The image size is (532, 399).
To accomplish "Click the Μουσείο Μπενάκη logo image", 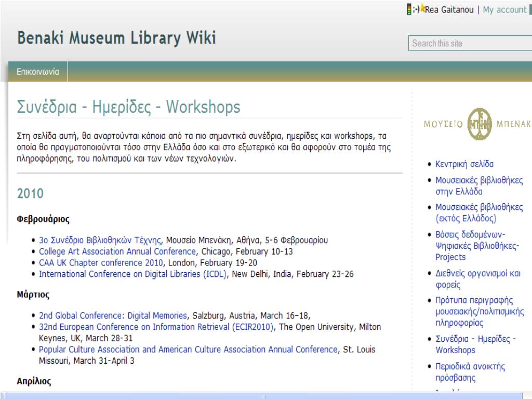I will (x=478, y=124).
